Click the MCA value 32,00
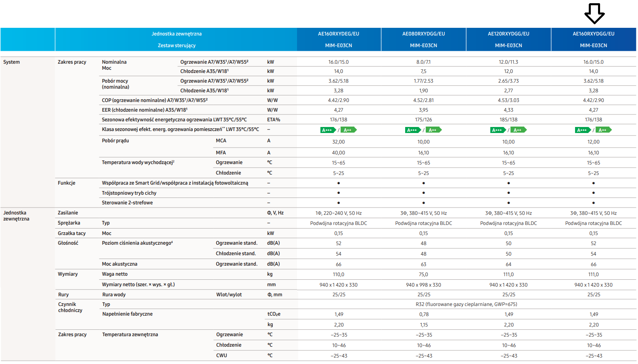This screenshot has height=364, width=638. [339, 142]
